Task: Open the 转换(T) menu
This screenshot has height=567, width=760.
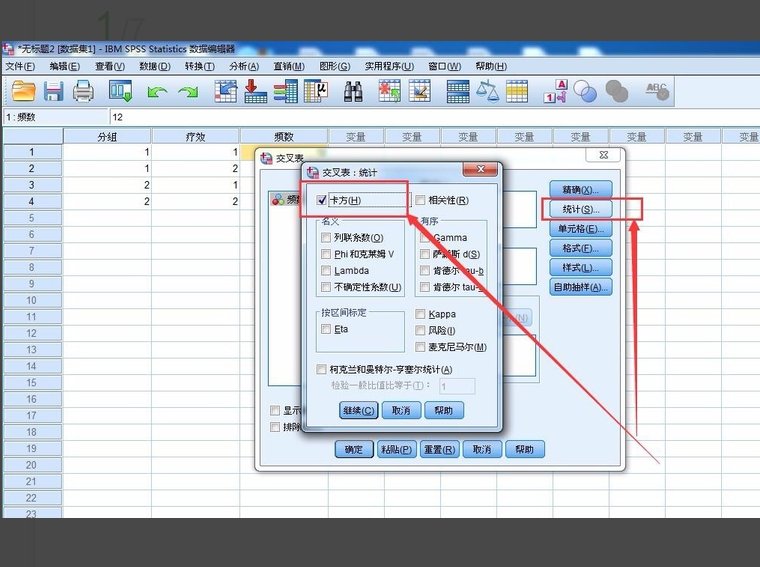Action: [199, 66]
